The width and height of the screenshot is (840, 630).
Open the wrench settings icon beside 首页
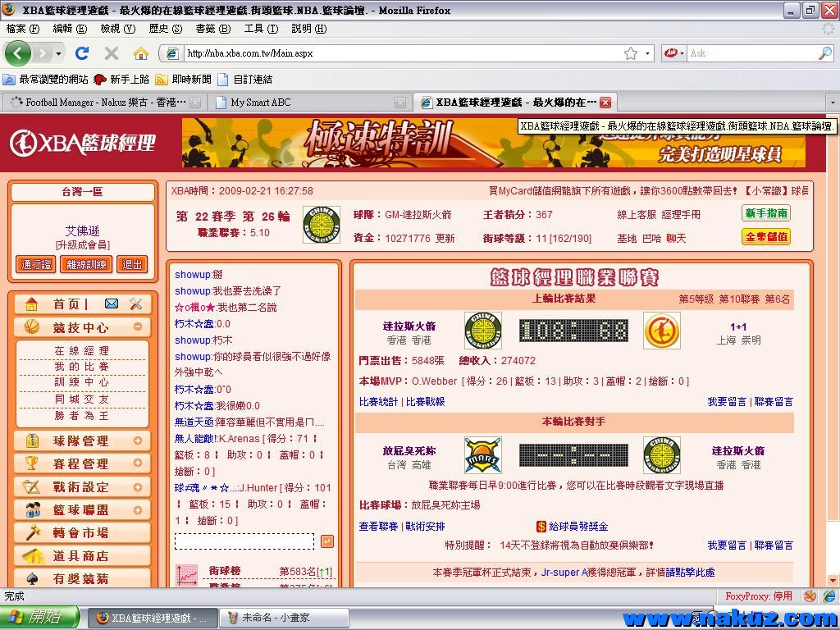coord(136,304)
